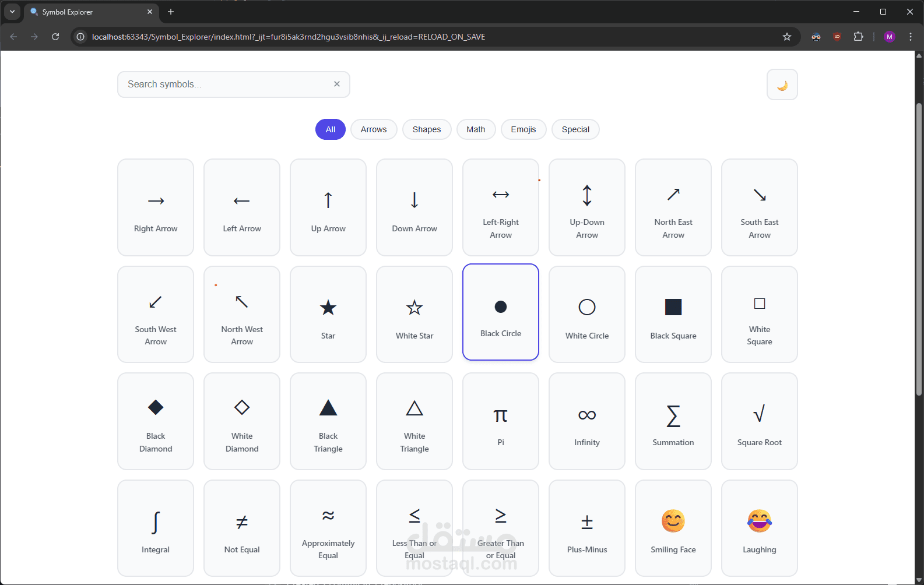The height and width of the screenshot is (585, 924).
Task: Pick the North East Arrow card
Action: 673,207
